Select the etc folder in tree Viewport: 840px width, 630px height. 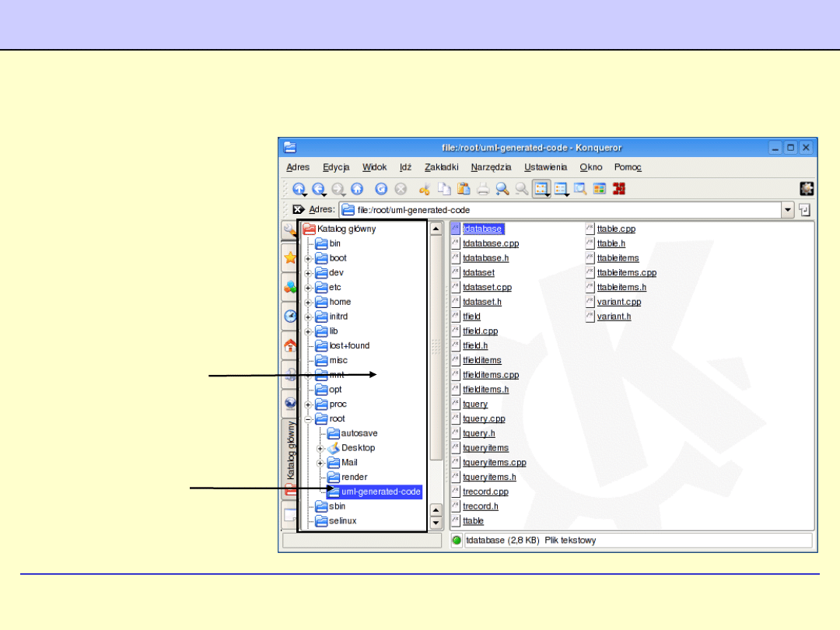pos(335,288)
